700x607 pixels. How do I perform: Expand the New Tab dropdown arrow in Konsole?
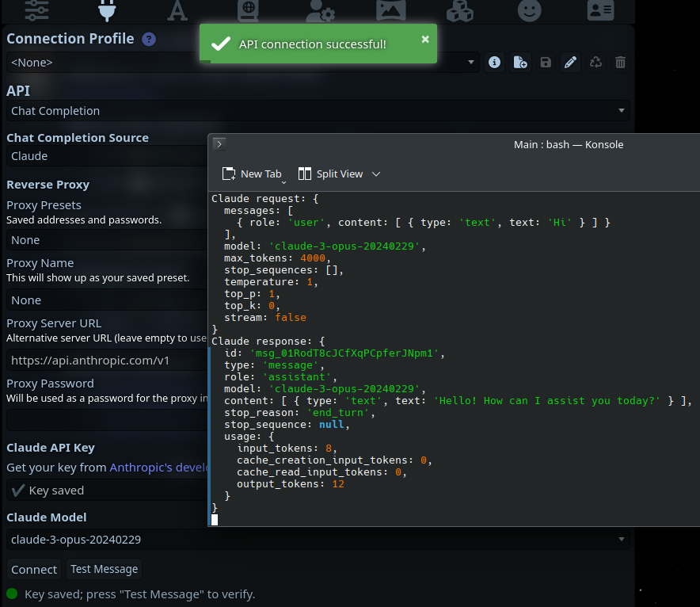283,182
